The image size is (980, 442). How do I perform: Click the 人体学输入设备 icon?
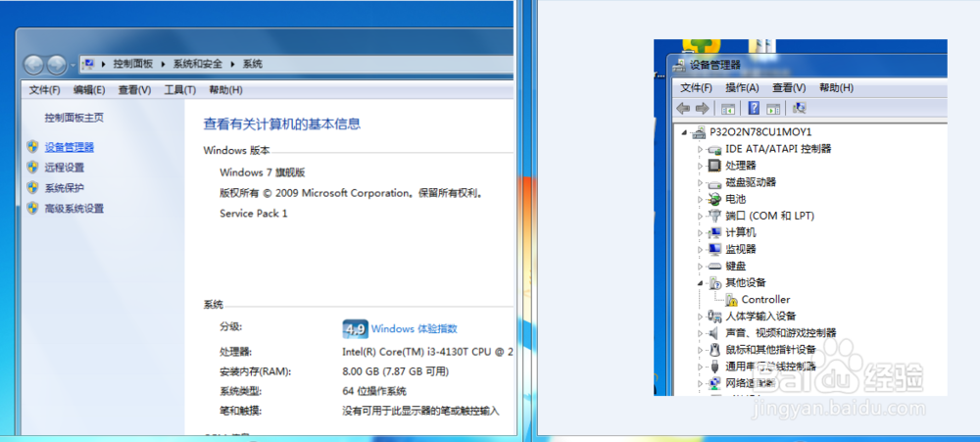point(714,317)
